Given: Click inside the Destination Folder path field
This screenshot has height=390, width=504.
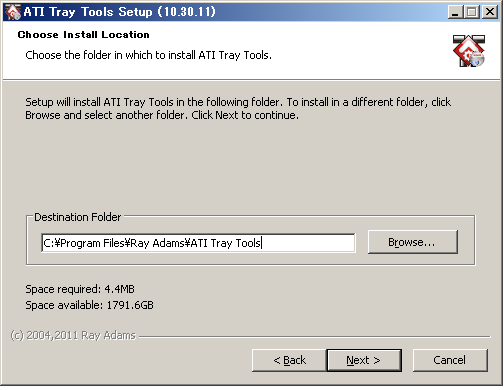Looking at the screenshot, I should pos(198,243).
